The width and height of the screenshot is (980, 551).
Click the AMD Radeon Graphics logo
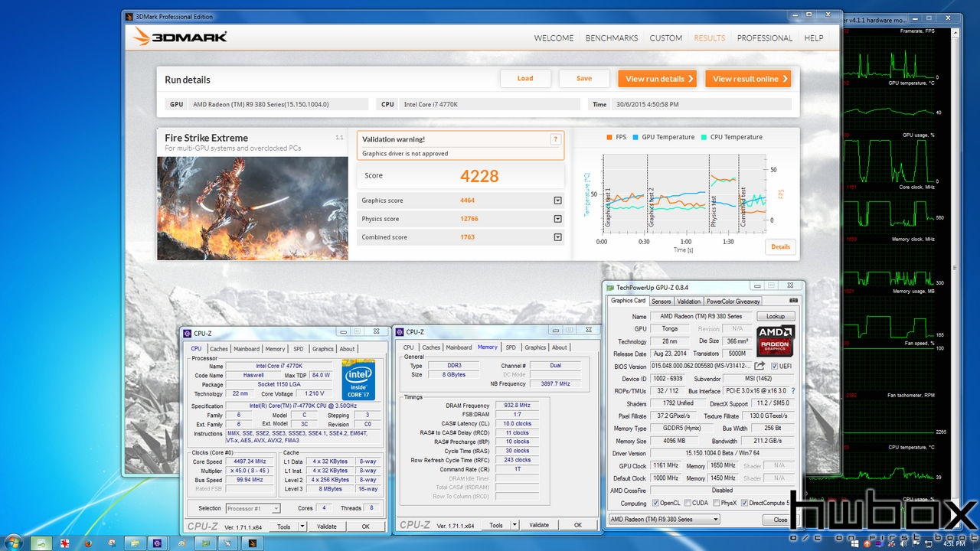(776, 341)
